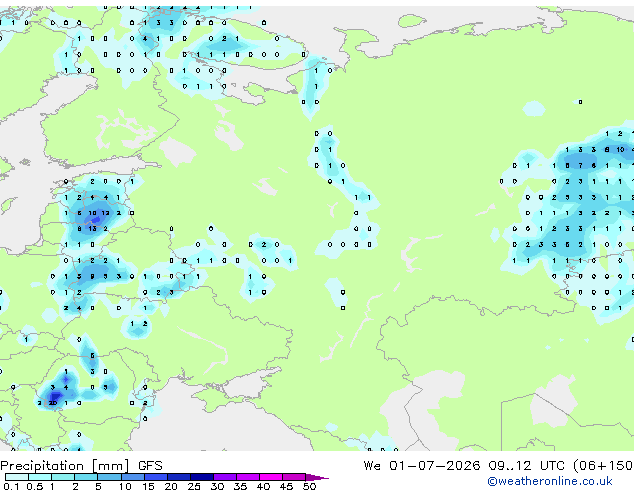Click the 0.1–0.5 mm legend color box
The image size is (634, 490).
tap(17, 477)
